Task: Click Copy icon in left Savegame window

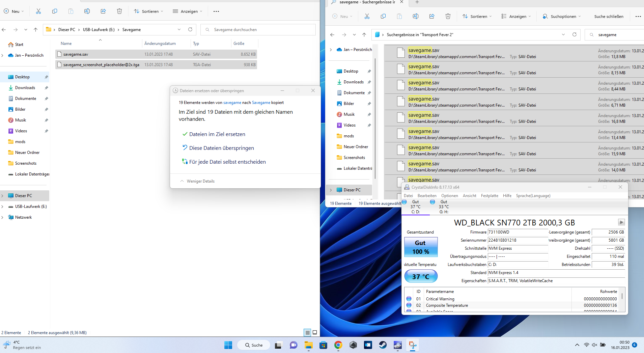Action: [x=55, y=11]
